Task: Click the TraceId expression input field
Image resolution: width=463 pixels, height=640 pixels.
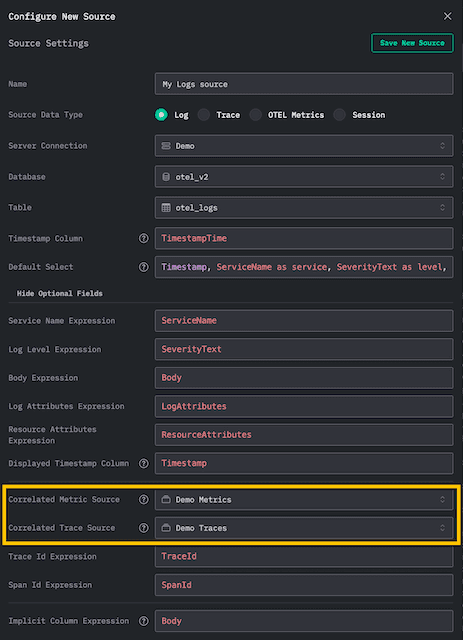Action: (304, 556)
